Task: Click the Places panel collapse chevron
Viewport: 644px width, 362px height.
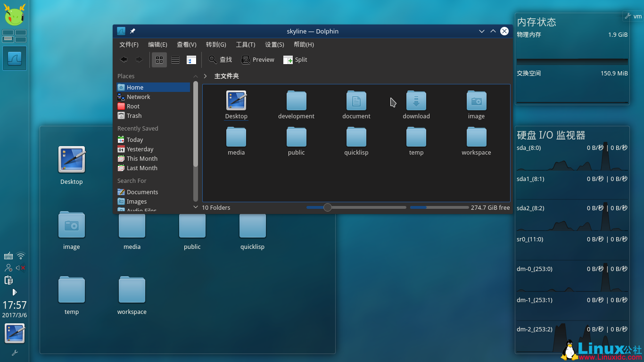Action: point(195,76)
